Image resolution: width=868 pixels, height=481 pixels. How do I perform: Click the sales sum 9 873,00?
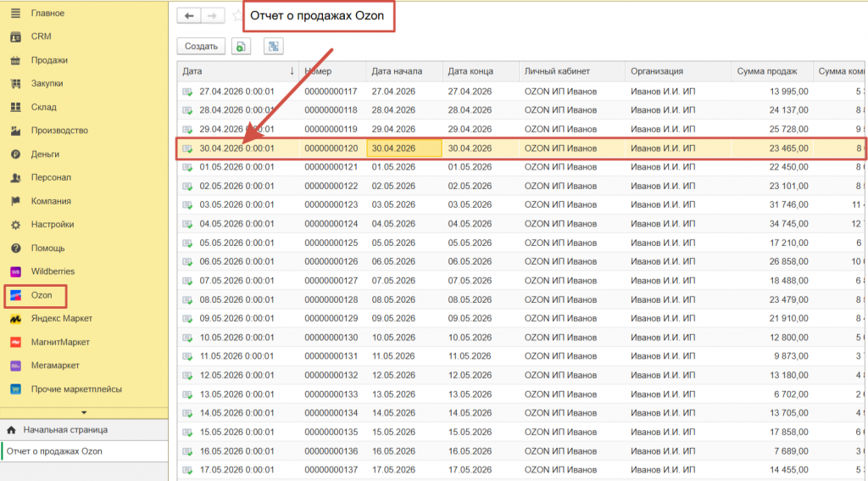click(791, 356)
